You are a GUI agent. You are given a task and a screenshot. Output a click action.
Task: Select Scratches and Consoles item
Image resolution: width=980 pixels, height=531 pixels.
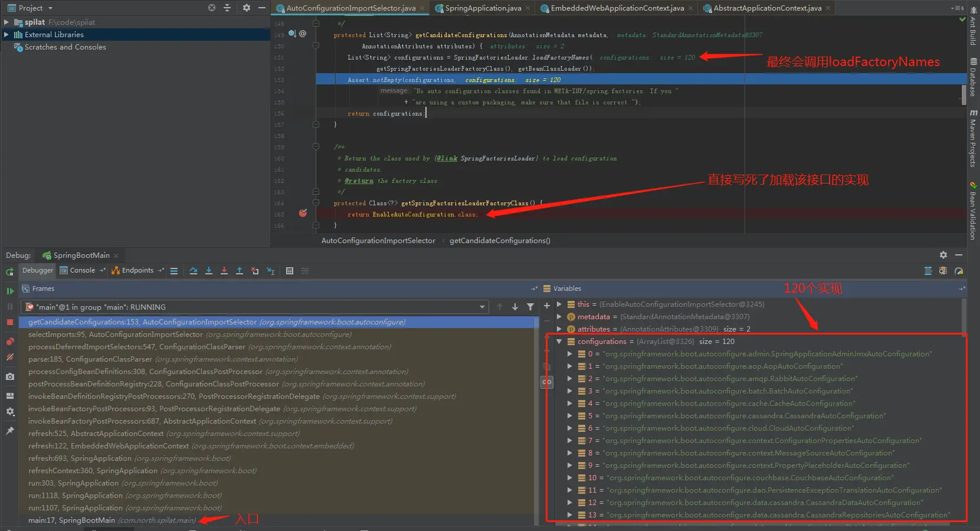(x=65, y=47)
